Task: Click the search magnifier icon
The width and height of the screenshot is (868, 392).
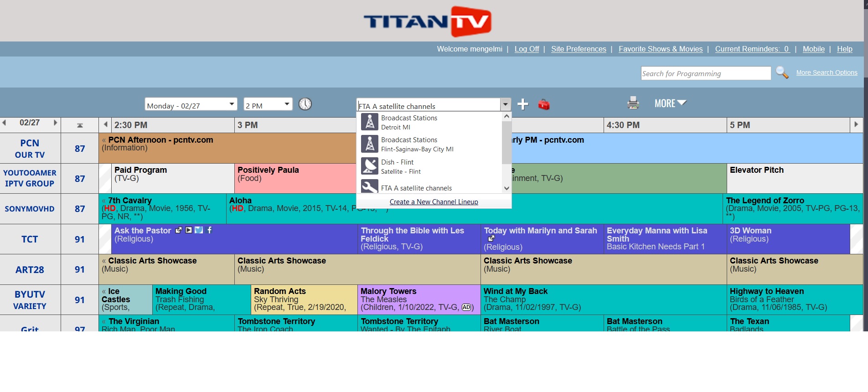Action: 782,72
